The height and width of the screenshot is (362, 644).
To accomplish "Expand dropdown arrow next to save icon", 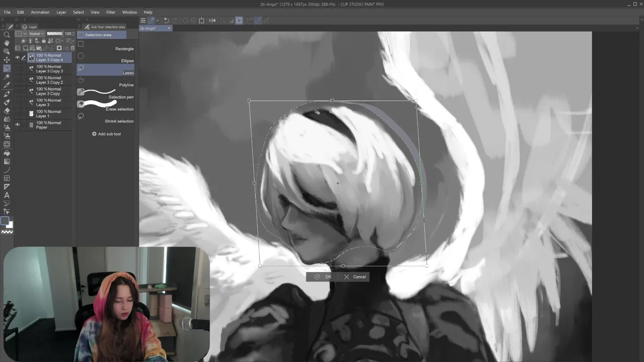I will 157,21.
